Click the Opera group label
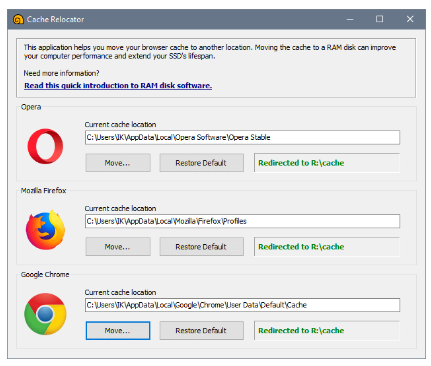 (x=31, y=107)
